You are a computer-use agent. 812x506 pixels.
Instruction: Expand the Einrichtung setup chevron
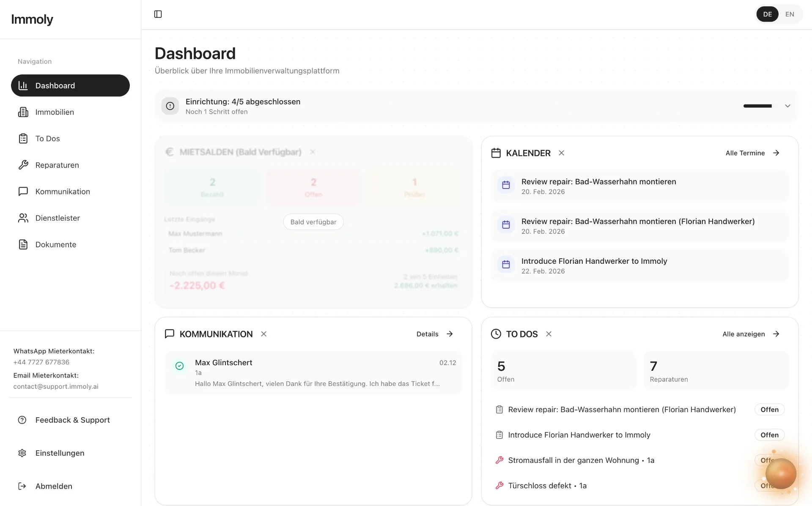(x=787, y=106)
